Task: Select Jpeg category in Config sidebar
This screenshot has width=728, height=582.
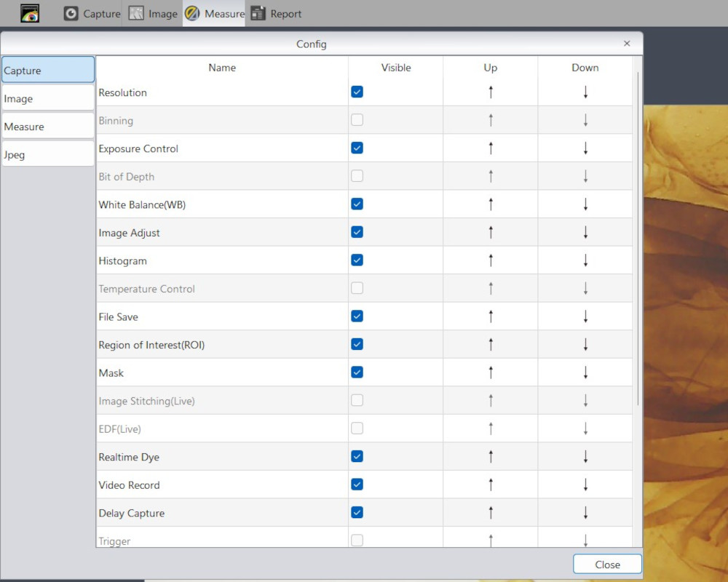Action: (x=48, y=154)
